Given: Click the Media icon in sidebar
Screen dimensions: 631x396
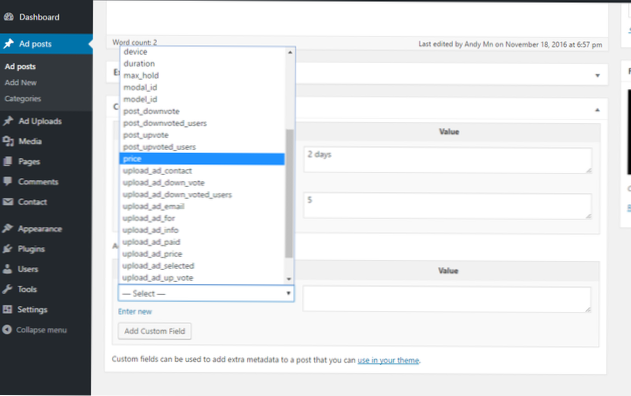Looking at the screenshot, I should [x=8, y=141].
